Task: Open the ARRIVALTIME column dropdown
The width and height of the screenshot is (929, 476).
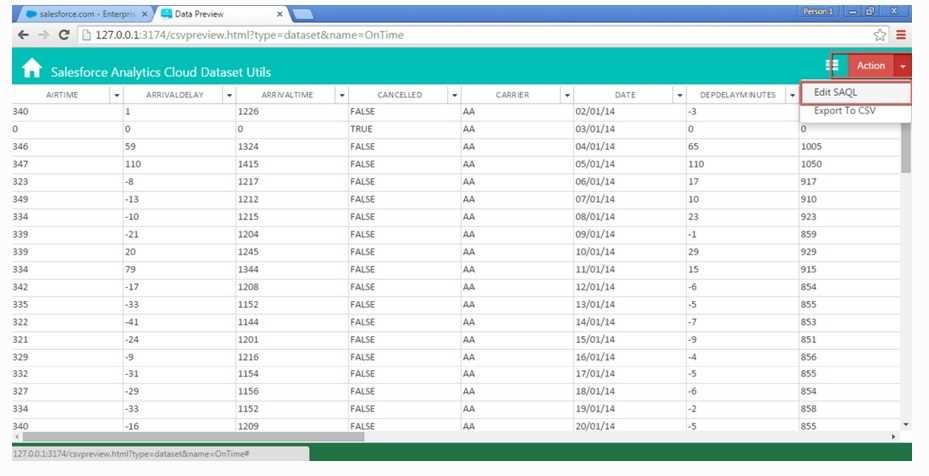Action: (342, 95)
